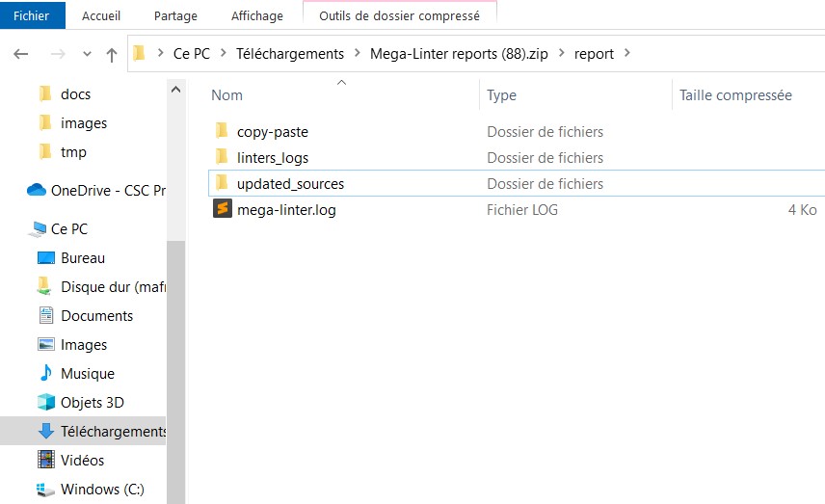The width and height of the screenshot is (825, 504).
Task: Select OneDrive cloud icon in sidebar
Action: point(37,190)
